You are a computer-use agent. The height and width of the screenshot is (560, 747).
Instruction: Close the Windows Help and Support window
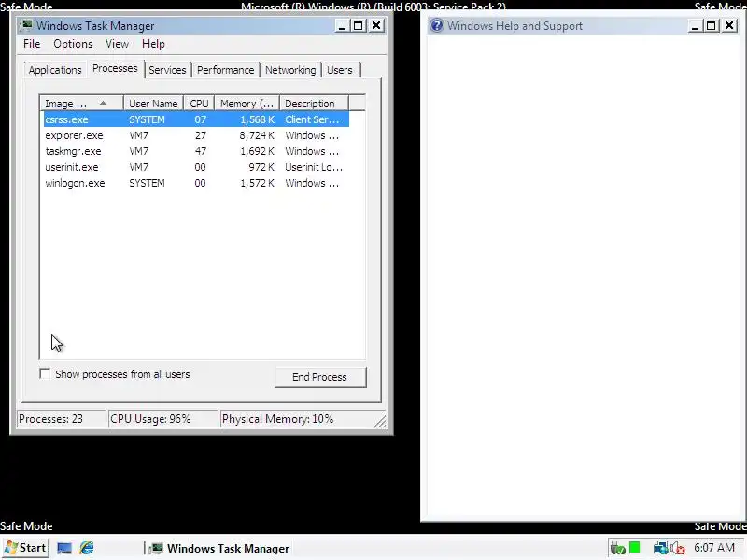coord(729,26)
